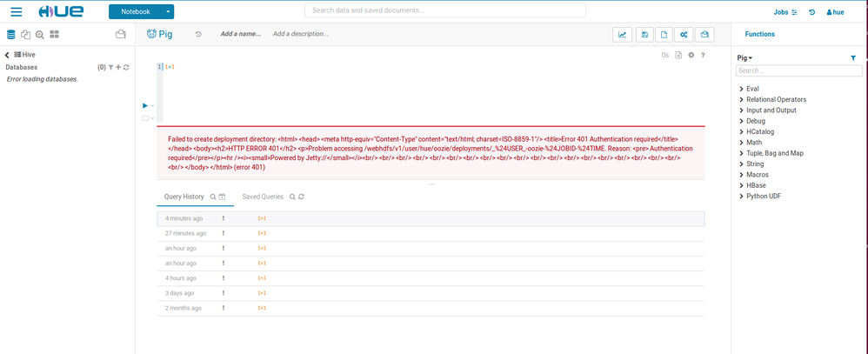
Task: Click the blue Notebook button
Action: [135, 12]
